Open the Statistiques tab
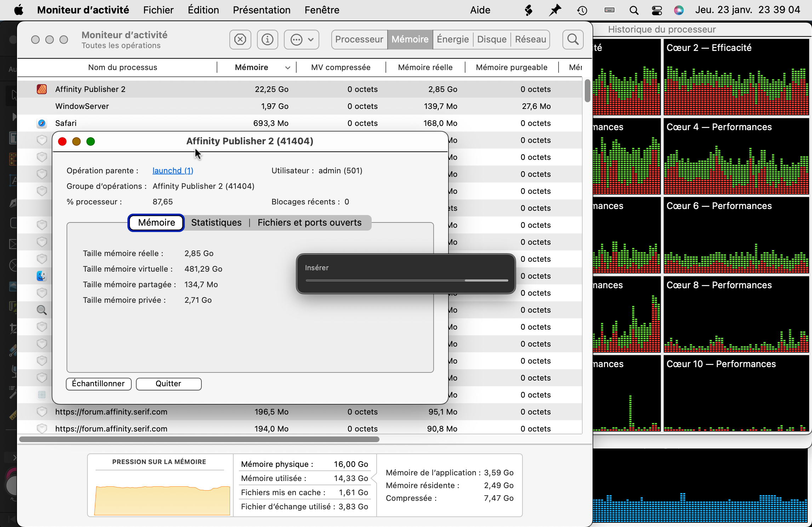The image size is (812, 527). [216, 222]
